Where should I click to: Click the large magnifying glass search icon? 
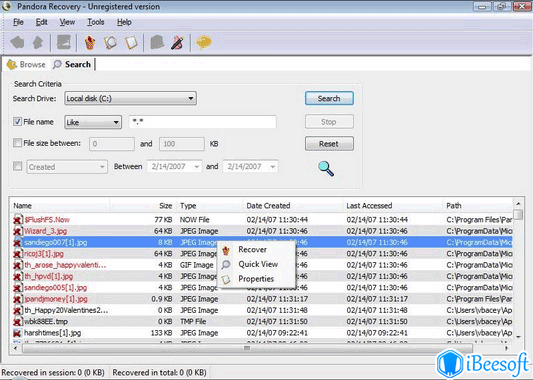coord(326,169)
